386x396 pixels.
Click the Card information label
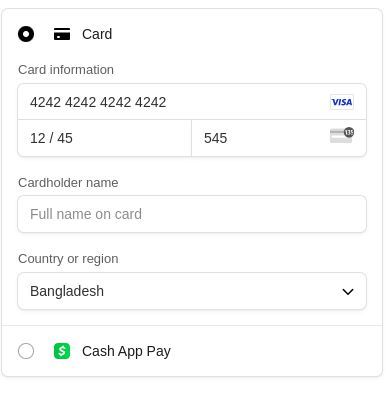[66, 70]
